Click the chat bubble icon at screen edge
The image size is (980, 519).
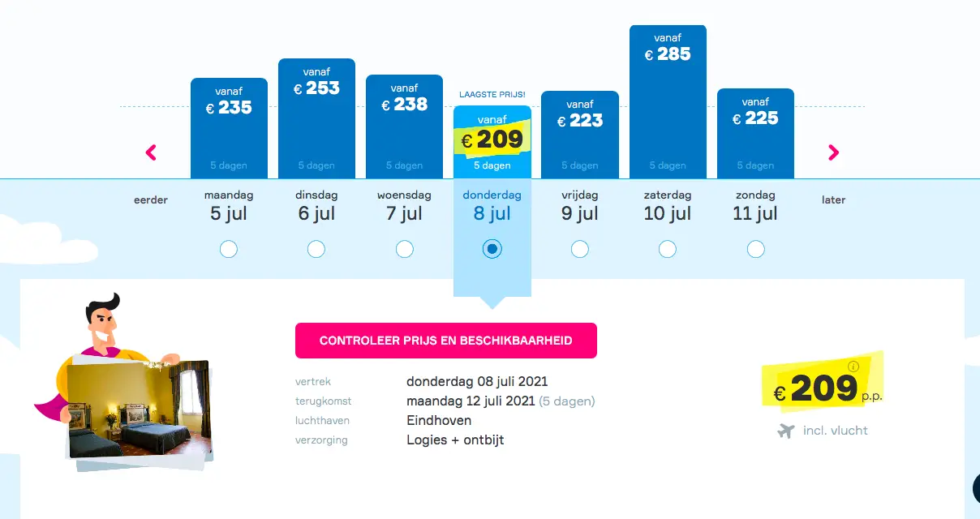[976, 487]
